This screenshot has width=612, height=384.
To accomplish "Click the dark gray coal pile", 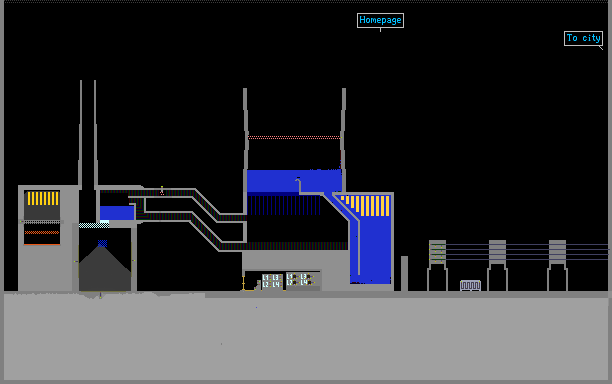I will click(105, 268).
